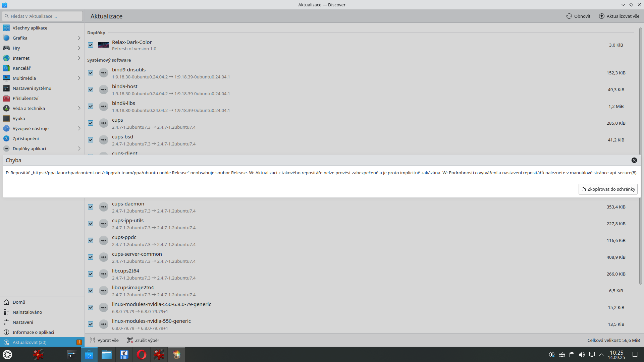Click the Obnovit refresh button
644x362 pixels.
pos(579,16)
